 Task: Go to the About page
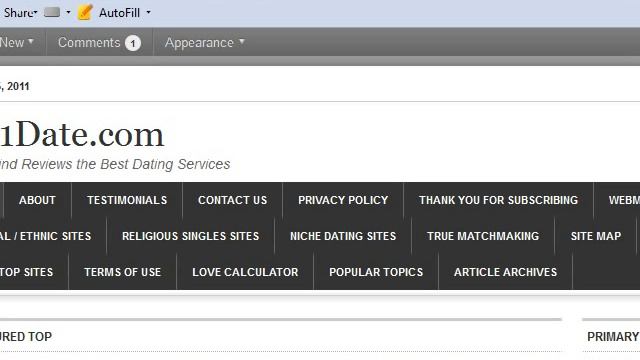(x=37, y=200)
